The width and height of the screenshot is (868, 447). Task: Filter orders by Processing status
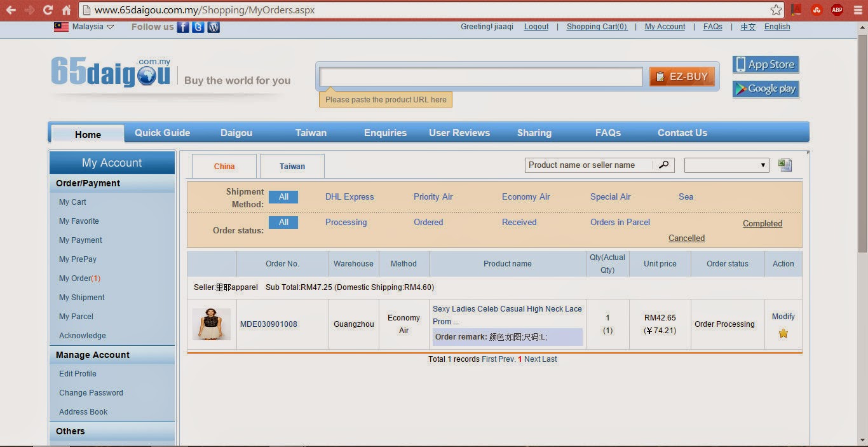coord(346,223)
